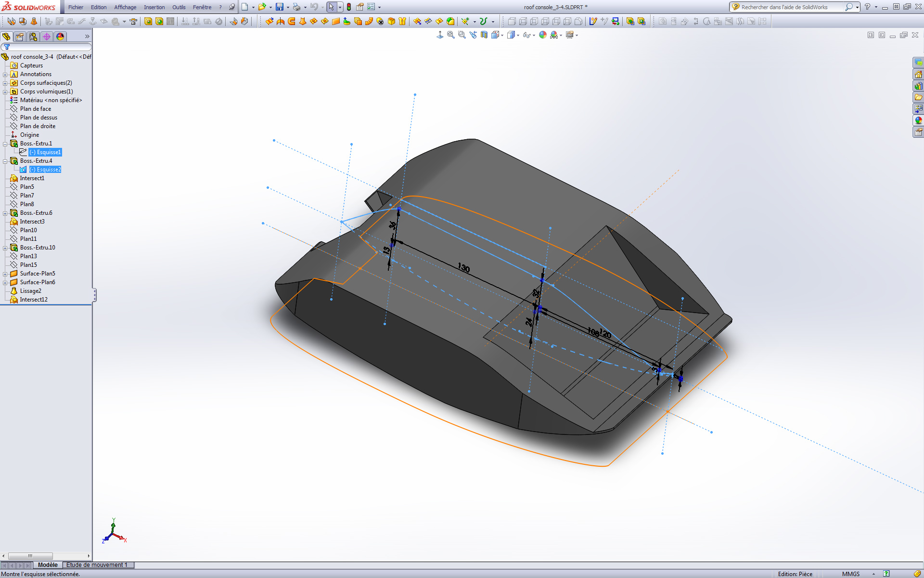Print document printer icon
Screen dimensions: 924x578
pos(296,7)
